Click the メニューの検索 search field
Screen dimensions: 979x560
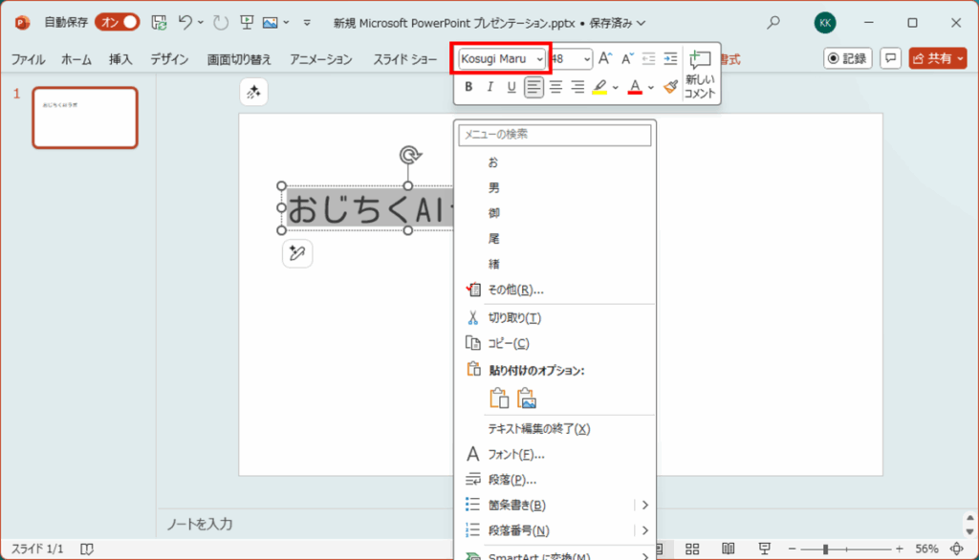(555, 135)
